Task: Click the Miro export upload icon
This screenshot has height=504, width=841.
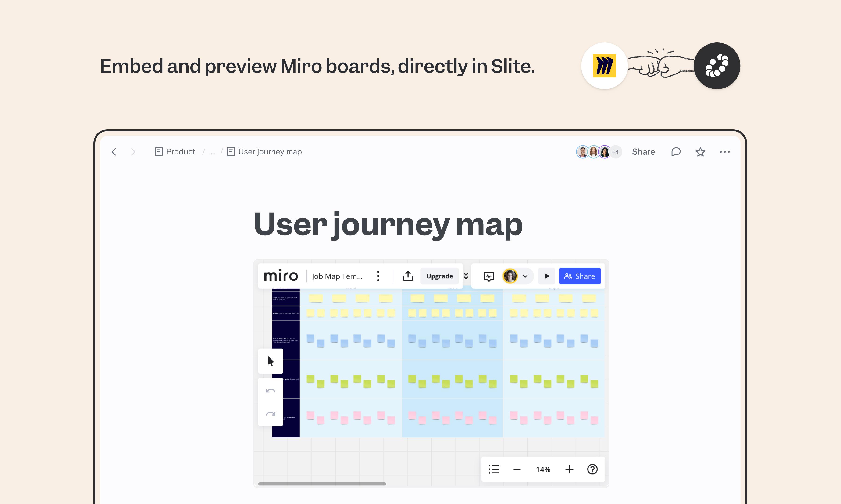Action: pyautogui.click(x=408, y=276)
